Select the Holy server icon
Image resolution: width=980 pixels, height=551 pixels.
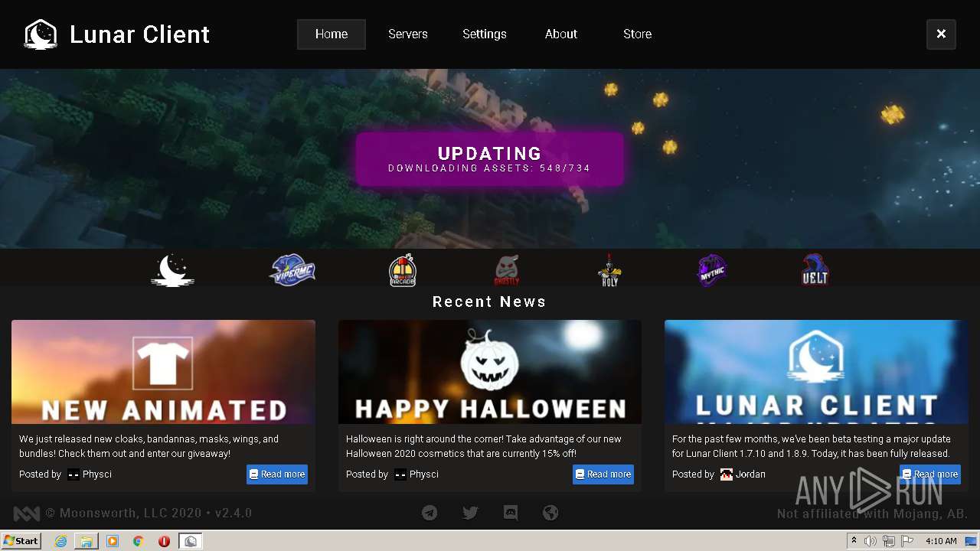tap(609, 270)
